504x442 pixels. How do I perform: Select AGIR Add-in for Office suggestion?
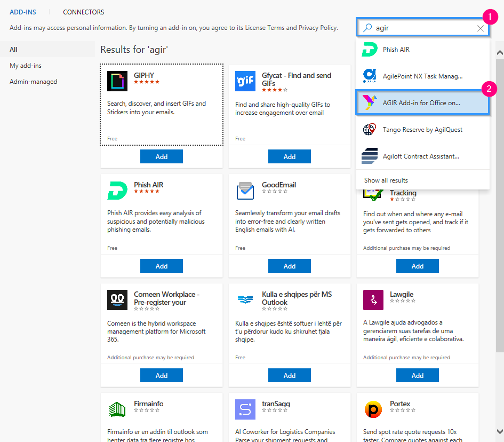pos(423,102)
